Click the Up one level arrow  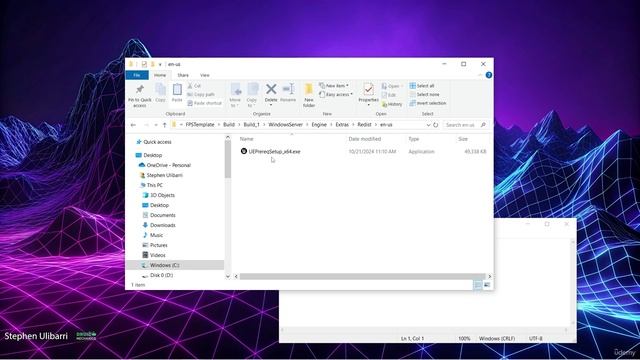(x=164, y=125)
